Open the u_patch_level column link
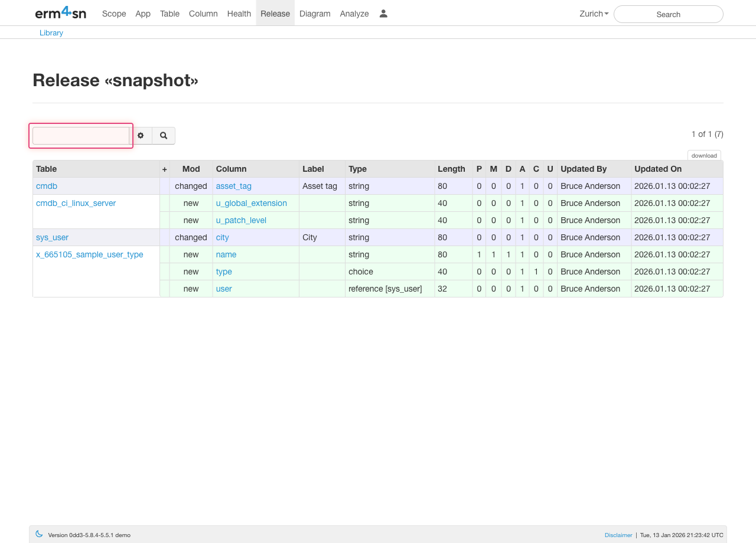 (x=241, y=220)
